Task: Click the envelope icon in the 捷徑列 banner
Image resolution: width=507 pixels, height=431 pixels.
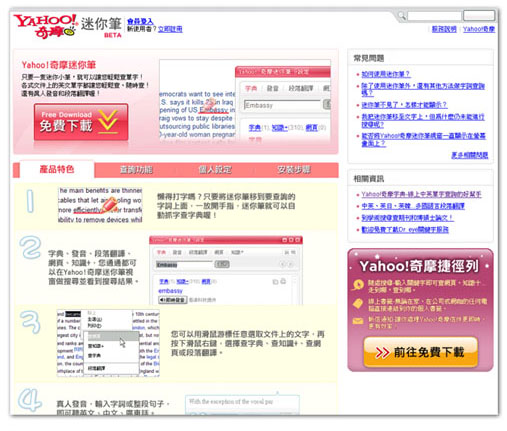Action: tap(358, 321)
